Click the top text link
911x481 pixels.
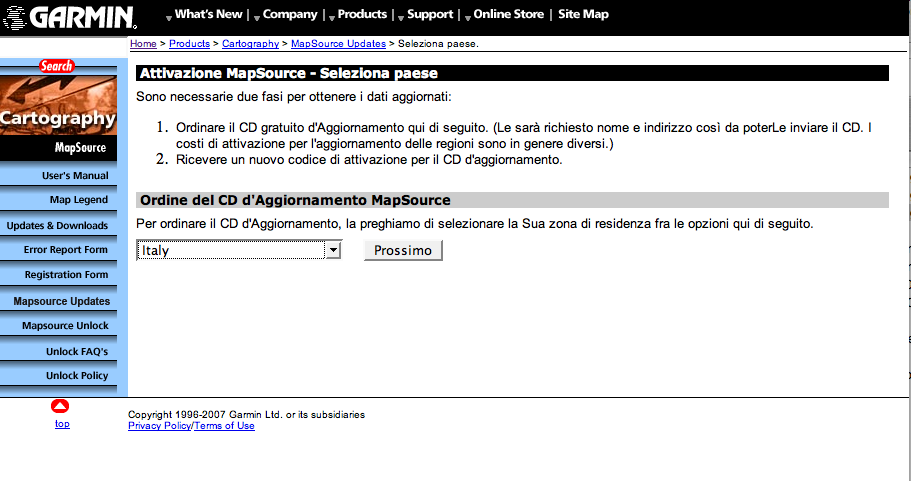click(x=62, y=424)
